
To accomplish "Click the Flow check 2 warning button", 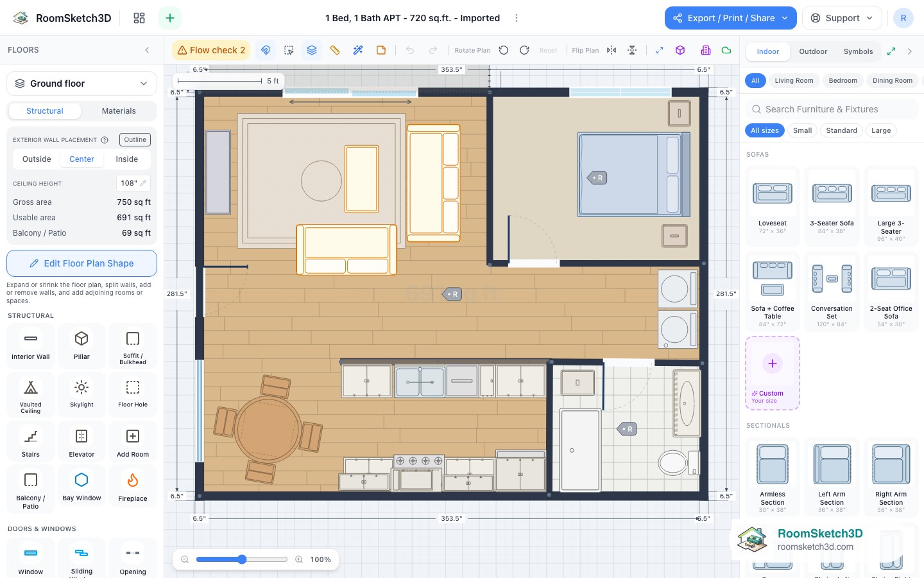I will [212, 50].
